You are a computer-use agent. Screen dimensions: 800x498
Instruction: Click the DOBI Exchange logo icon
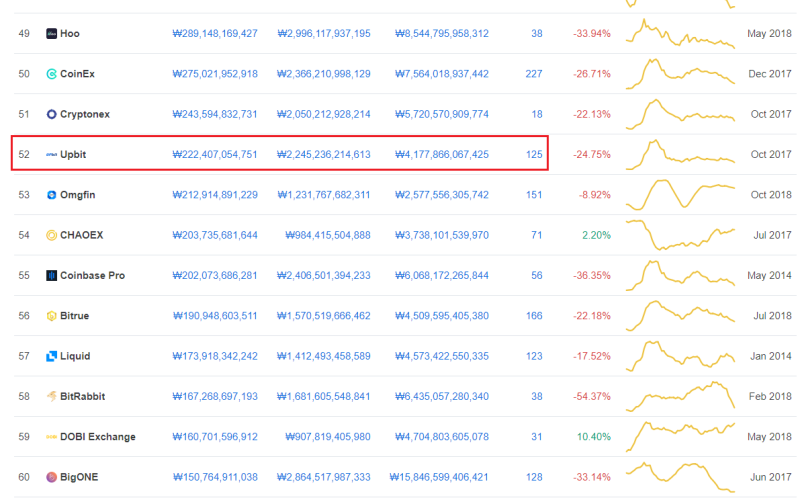pos(52,437)
